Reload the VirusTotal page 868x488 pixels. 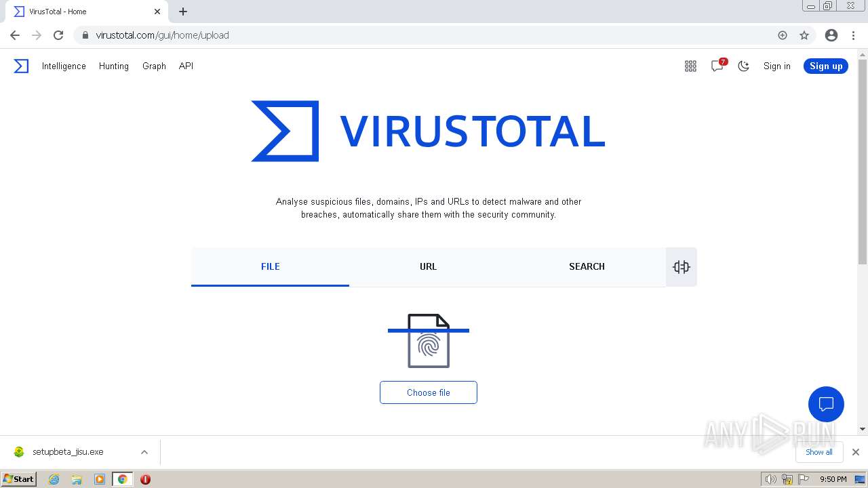pyautogui.click(x=58, y=35)
